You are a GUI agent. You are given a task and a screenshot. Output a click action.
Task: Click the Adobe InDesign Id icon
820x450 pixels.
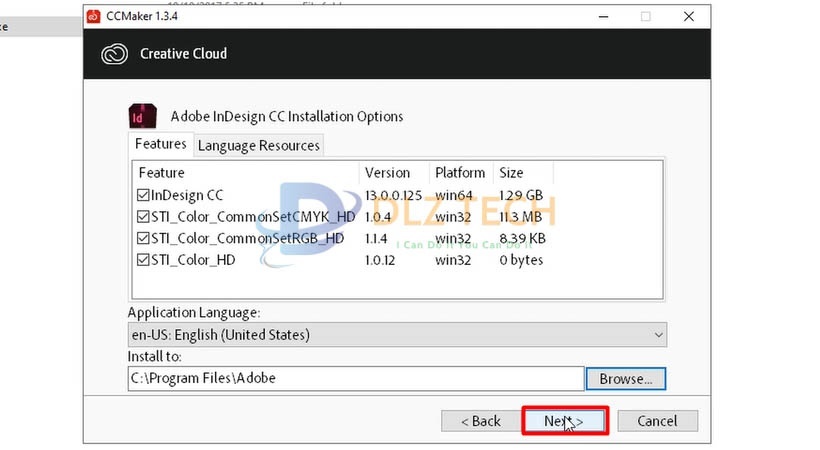coord(143,116)
